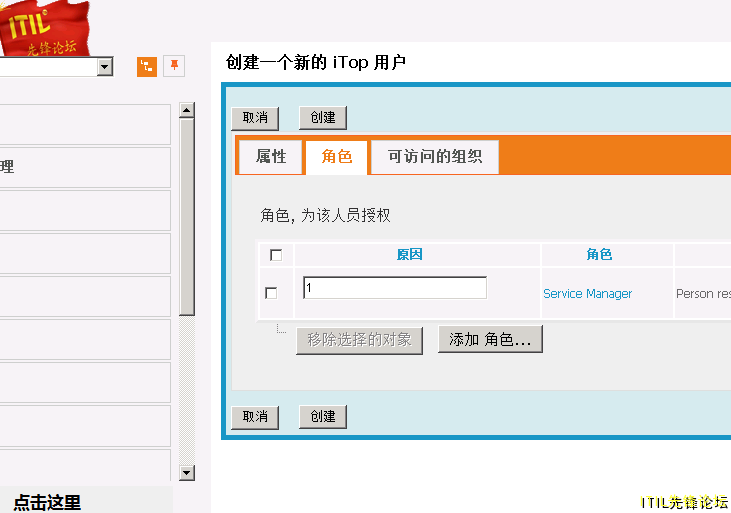The height and width of the screenshot is (513, 731).
Task: Tick the checkbox in the Service Manager row
Action: [x=271, y=293]
